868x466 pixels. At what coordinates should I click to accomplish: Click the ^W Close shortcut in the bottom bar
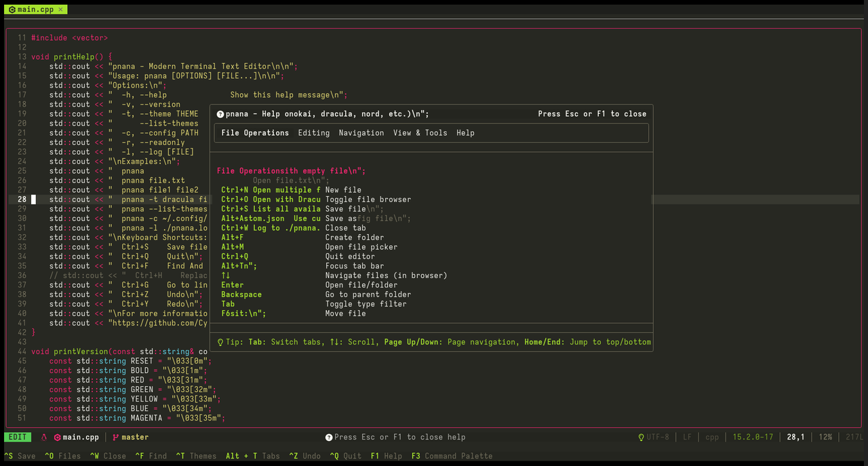[x=108, y=456]
